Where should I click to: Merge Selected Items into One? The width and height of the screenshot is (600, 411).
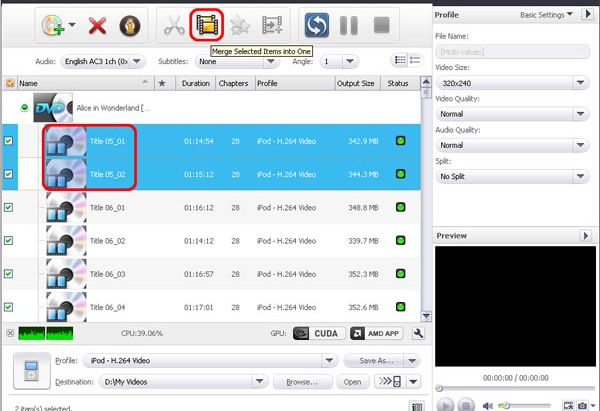(207, 25)
